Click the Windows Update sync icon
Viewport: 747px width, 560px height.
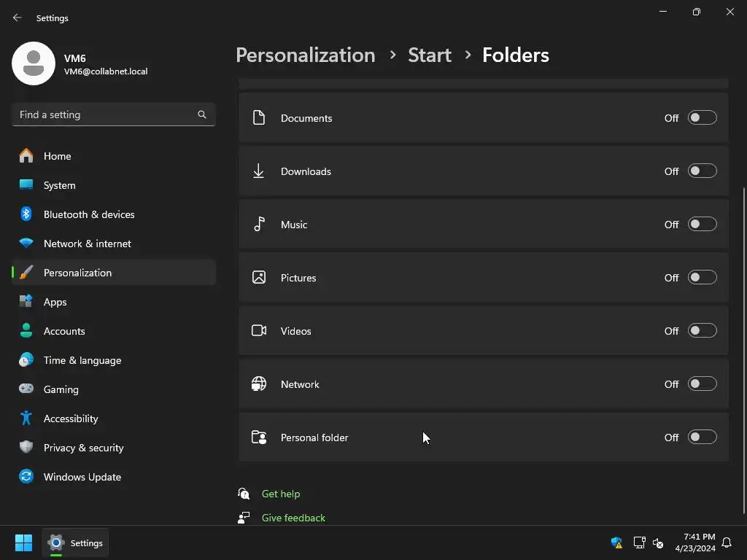click(x=26, y=477)
